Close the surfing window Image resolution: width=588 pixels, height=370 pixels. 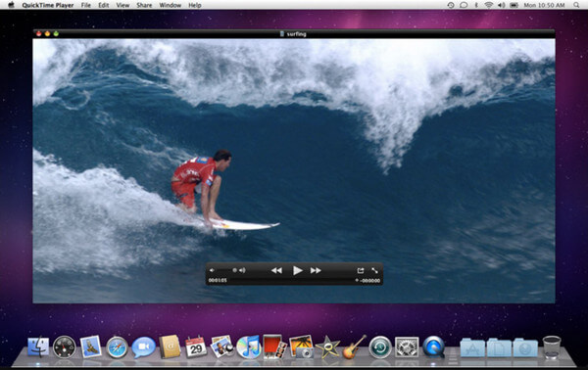click(38, 33)
